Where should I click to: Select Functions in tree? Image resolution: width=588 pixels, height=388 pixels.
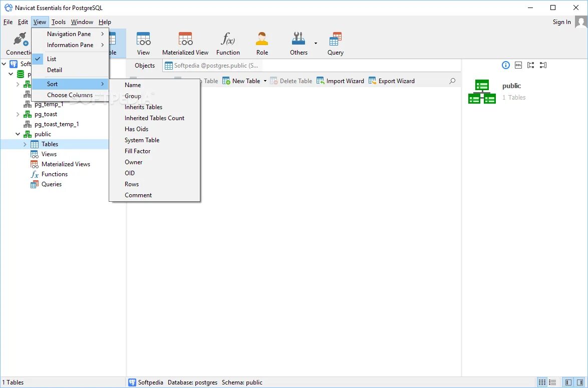[x=55, y=174]
